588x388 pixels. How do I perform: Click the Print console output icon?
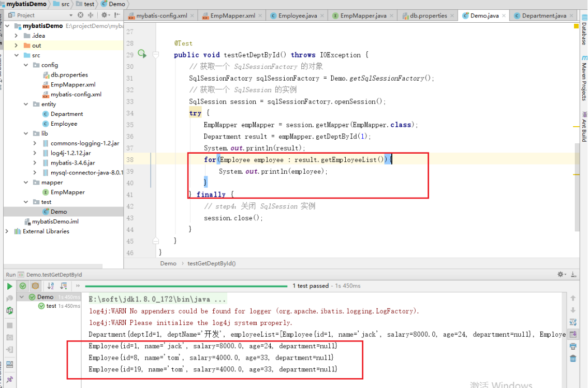click(x=573, y=347)
